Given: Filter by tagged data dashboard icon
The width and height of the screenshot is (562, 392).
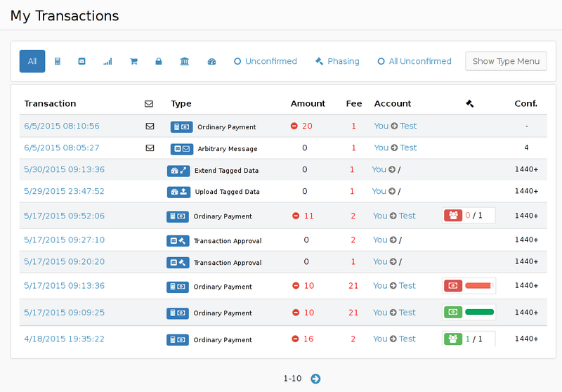Looking at the screenshot, I should (x=212, y=61).
